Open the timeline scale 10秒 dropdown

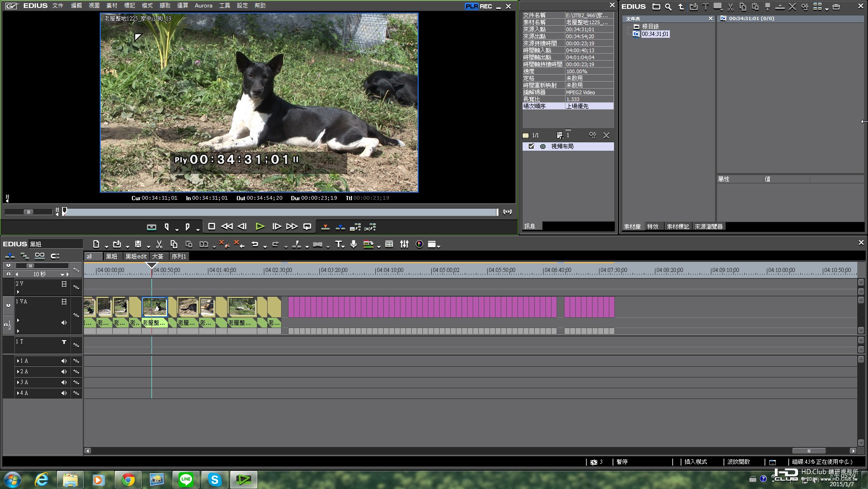click(62, 274)
